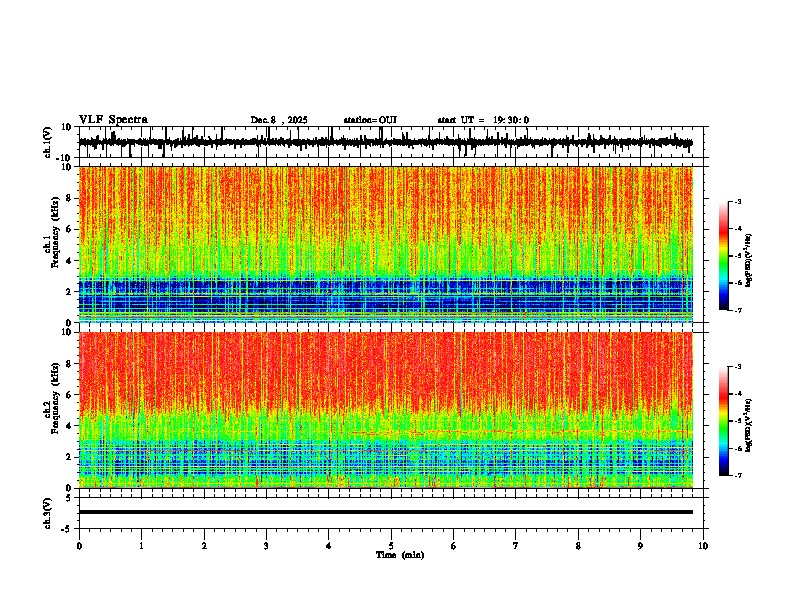
Task: Click the time-axis tick label "7"
Action: (x=516, y=546)
